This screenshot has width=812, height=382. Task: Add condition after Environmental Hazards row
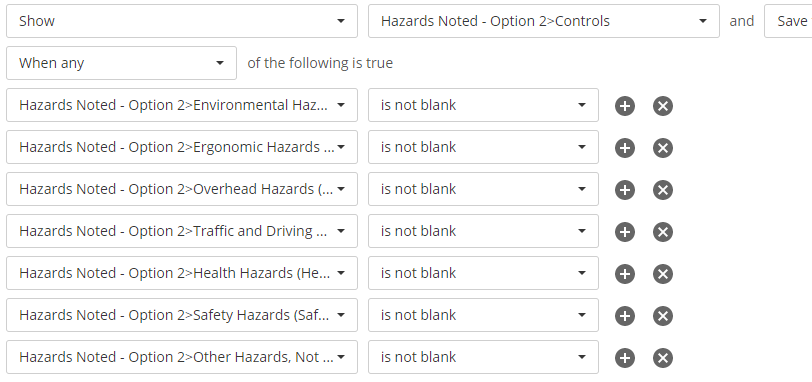pos(625,106)
